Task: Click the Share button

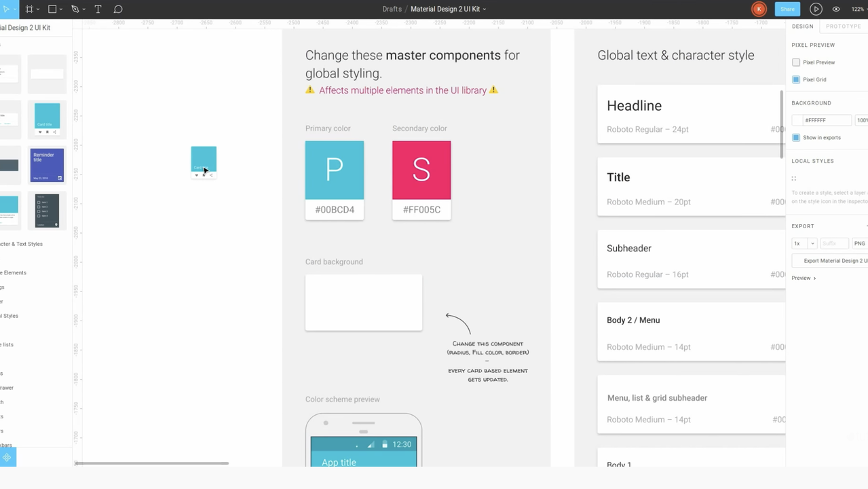Action: click(x=787, y=9)
